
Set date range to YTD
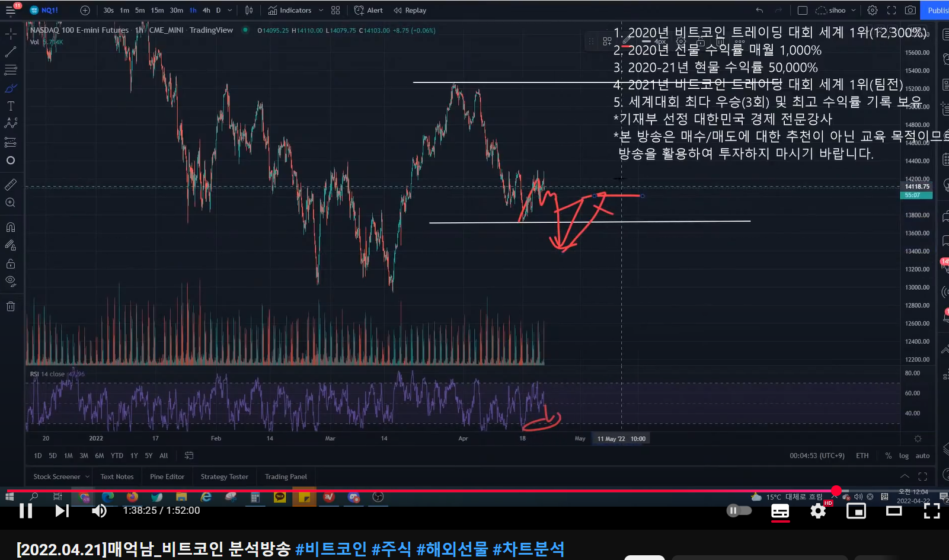tap(117, 456)
